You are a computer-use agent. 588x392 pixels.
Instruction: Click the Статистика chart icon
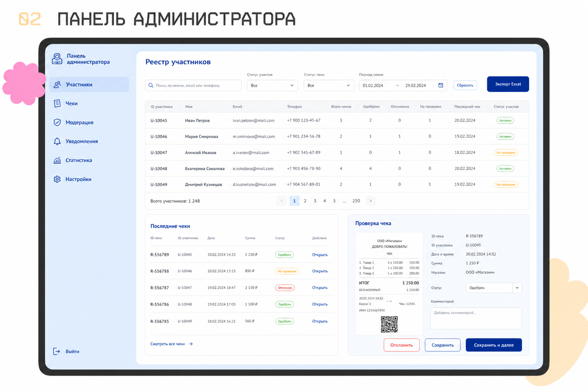57,160
